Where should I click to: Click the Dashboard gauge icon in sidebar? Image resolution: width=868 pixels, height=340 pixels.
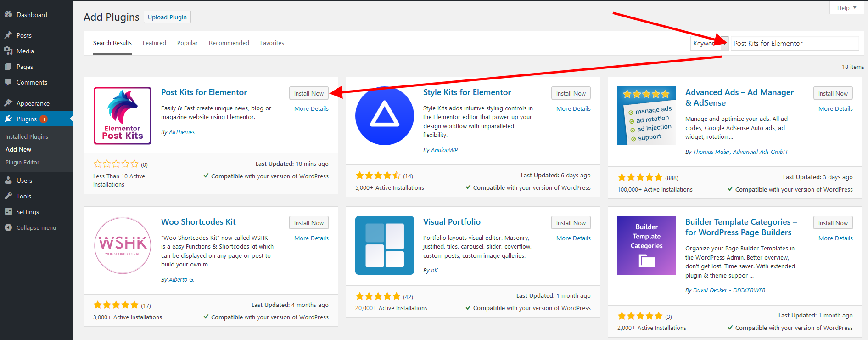[x=8, y=15]
